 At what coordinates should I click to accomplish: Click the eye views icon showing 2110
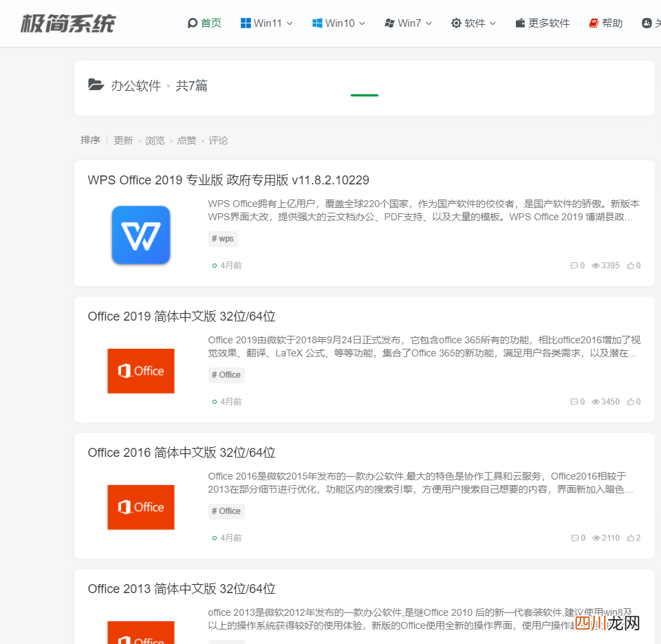pos(596,538)
